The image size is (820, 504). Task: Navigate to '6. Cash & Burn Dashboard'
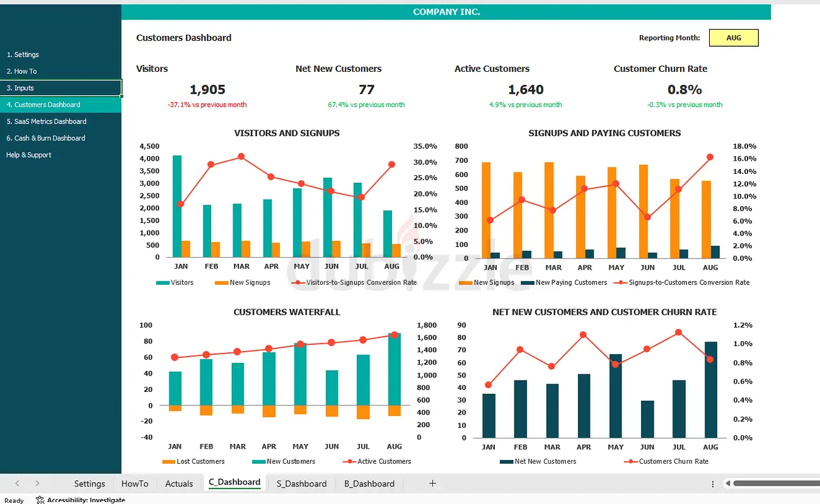pos(46,138)
